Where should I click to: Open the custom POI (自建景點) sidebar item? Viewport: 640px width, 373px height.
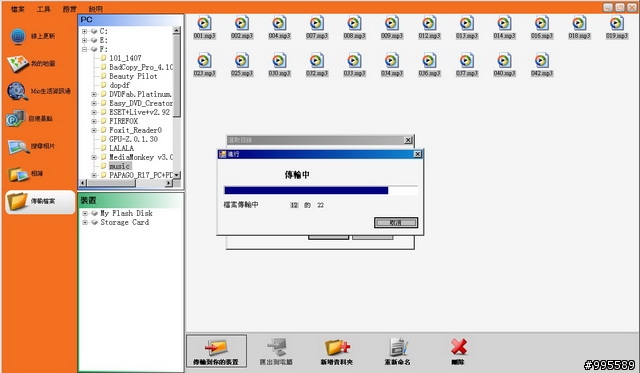pyautogui.click(x=29, y=119)
